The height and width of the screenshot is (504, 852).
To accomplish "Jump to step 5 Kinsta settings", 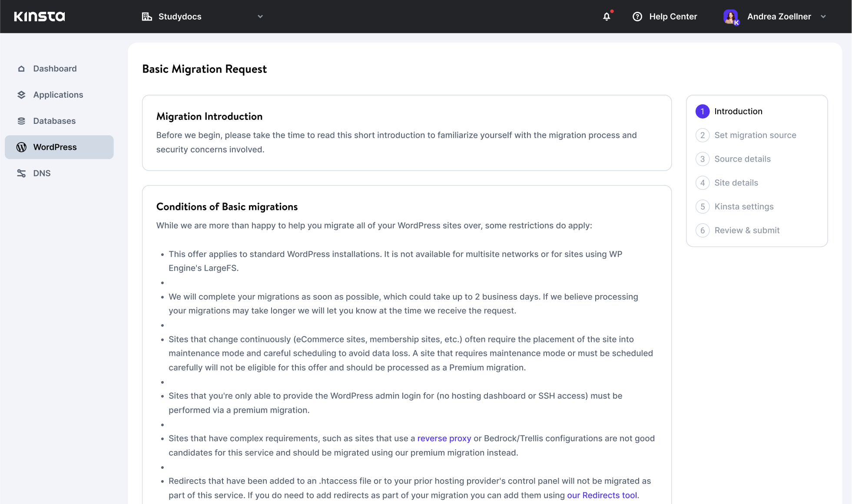I will (x=744, y=207).
